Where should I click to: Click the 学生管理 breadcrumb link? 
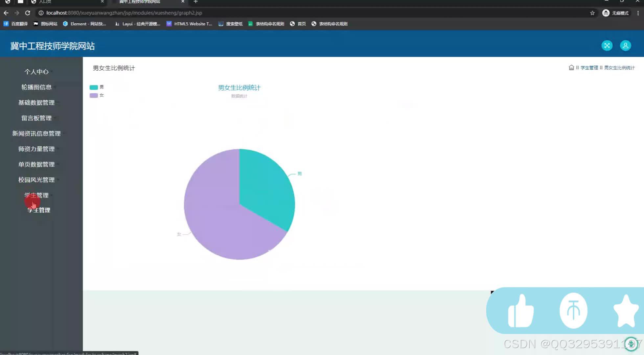click(x=589, y=68)
